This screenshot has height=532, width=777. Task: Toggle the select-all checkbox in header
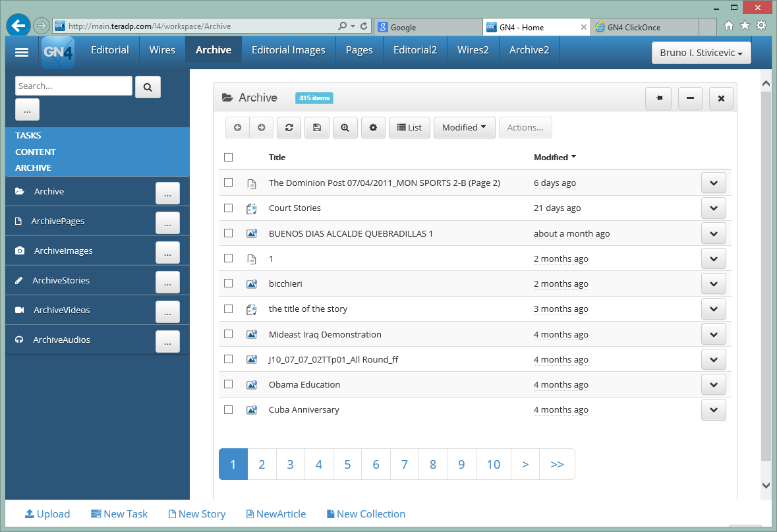pos(229,157)
